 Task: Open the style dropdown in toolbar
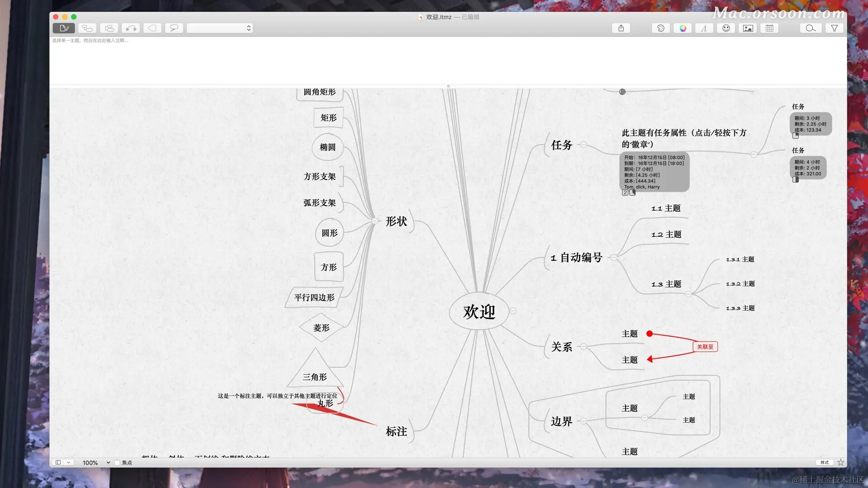[220, 28]
